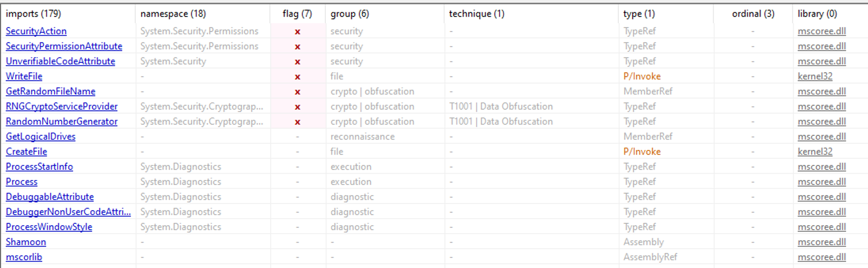868x268 pixels.
Task: Sort by the namespace (18) column header
Action: [x=173, y=14]
